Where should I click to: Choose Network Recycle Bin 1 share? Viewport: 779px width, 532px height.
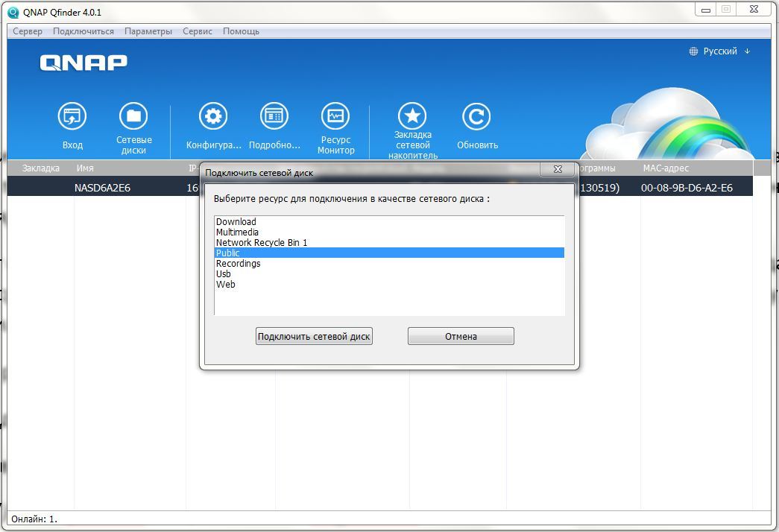pos(262,243)
